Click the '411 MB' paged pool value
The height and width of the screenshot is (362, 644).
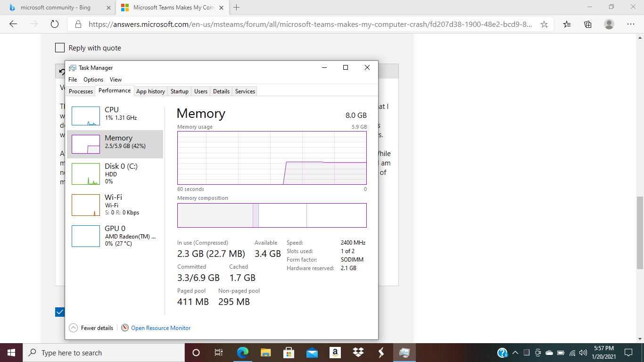point(193,302)
